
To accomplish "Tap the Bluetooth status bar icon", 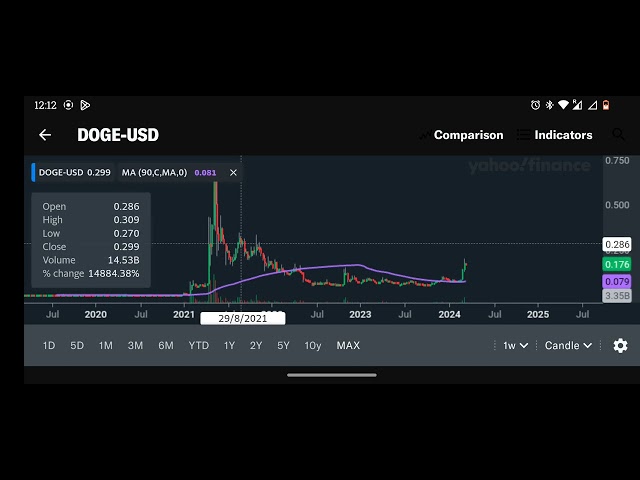I will (549, 105).
